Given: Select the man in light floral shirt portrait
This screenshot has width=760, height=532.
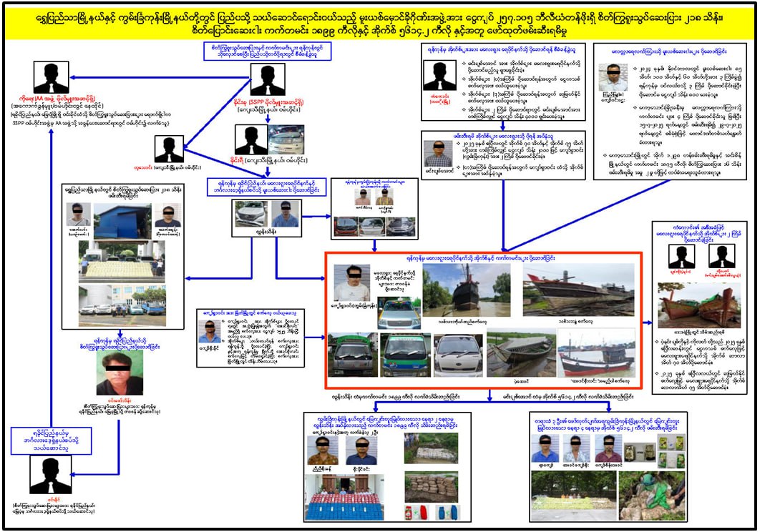Looking at the screenshot, I should pos(576,448).
